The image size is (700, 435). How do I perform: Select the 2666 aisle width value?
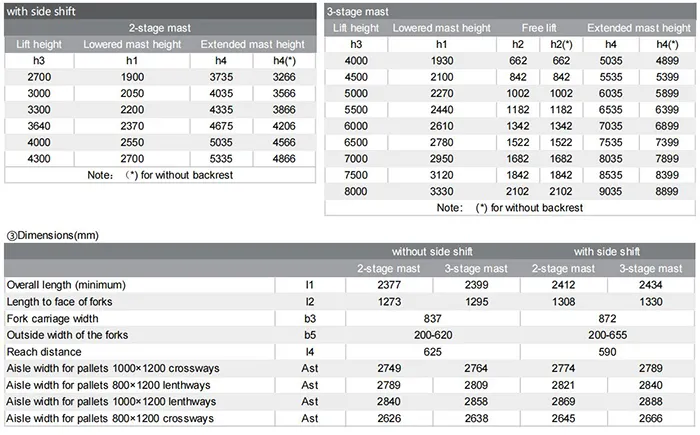pyautogui.click(x=650, y=419)
